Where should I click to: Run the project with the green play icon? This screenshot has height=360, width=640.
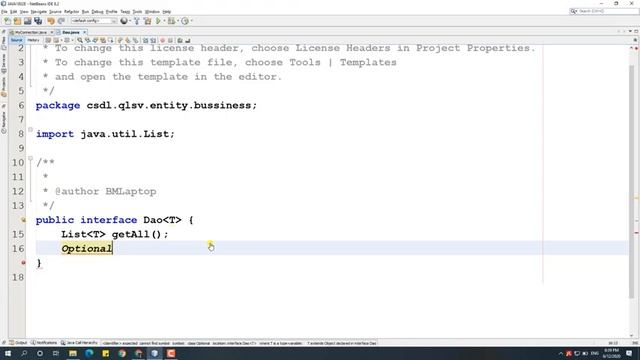coord(158,21)
